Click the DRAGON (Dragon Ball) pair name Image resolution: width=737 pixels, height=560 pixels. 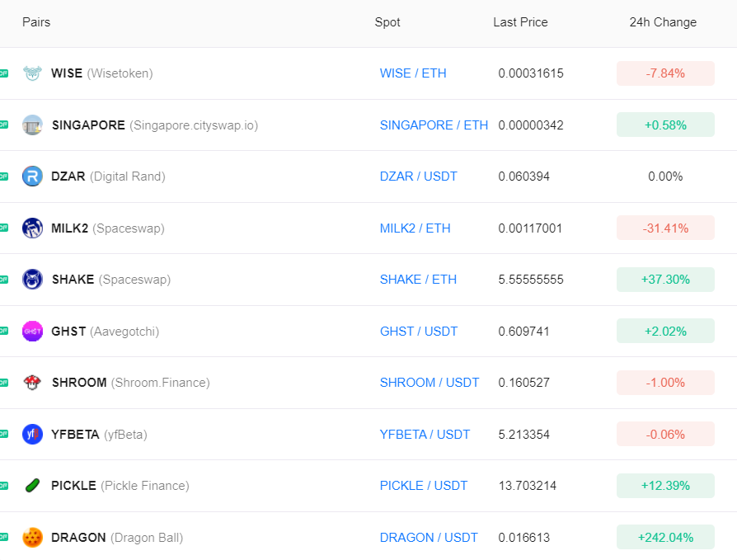pos(117,538)
